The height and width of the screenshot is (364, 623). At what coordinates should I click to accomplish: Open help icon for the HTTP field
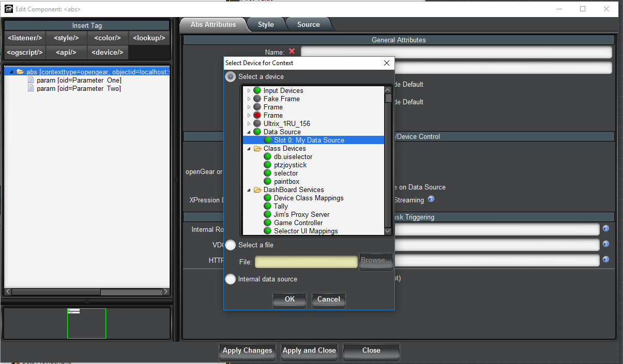point(606,259)
